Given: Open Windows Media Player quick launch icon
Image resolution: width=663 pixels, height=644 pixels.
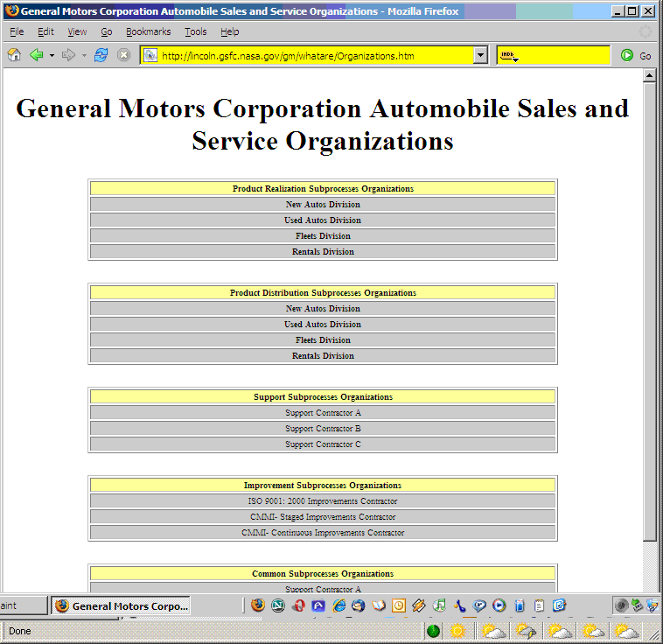Looking at the screenshot, I should 499,605.
